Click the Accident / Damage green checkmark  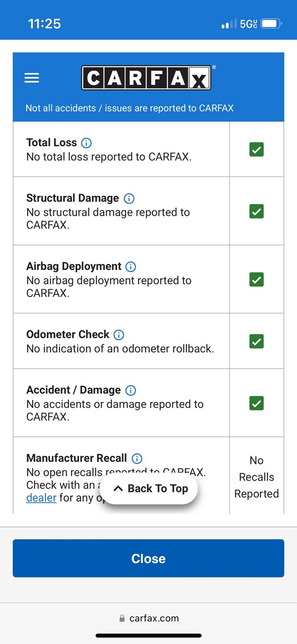pyautogui.click(x=256, y=403)
